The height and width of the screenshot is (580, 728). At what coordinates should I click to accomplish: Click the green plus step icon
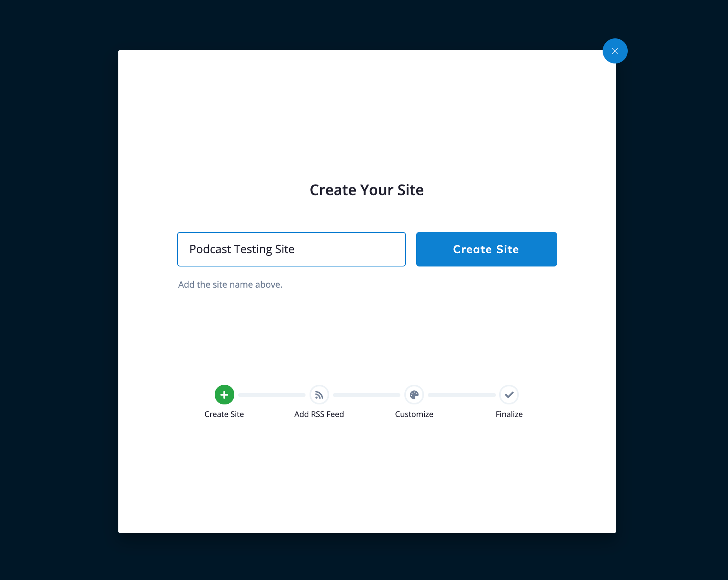[225, 395]
